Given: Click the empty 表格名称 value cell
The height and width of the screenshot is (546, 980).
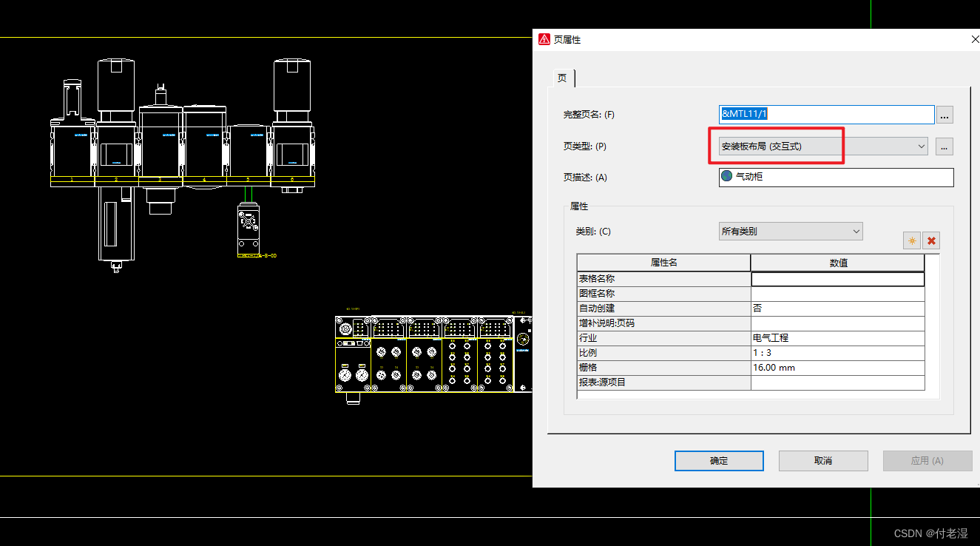Looking at the screenshot, I should point(837,278).
